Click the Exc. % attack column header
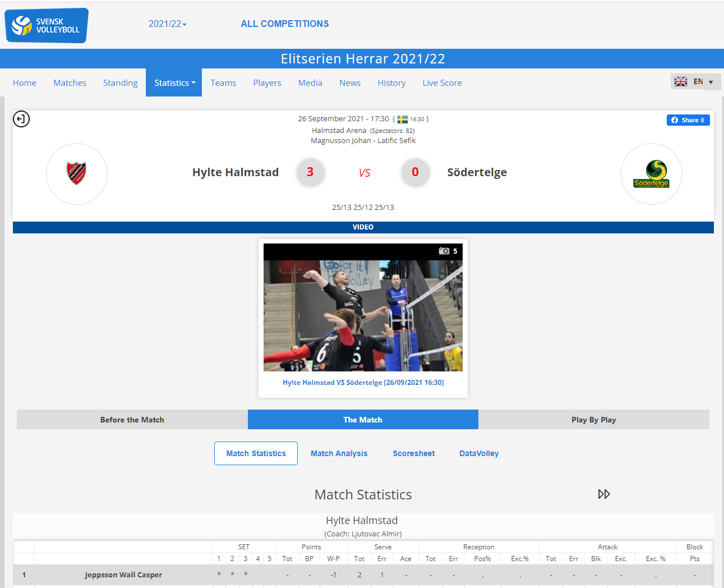 click(x=655, y=559)
